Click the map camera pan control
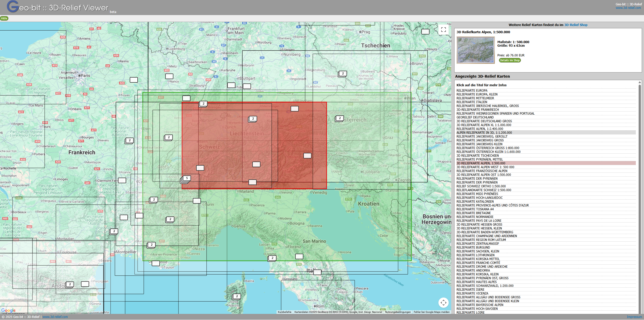Screen dimensions: 644x320 pyautogui.click(x=444, y=303)
